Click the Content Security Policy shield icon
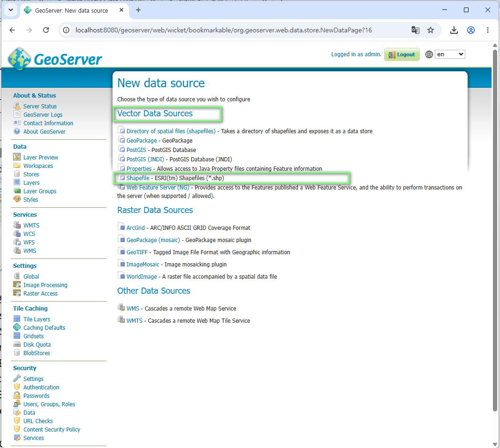Viewport: 500px width, 448px height. [17, 429]
